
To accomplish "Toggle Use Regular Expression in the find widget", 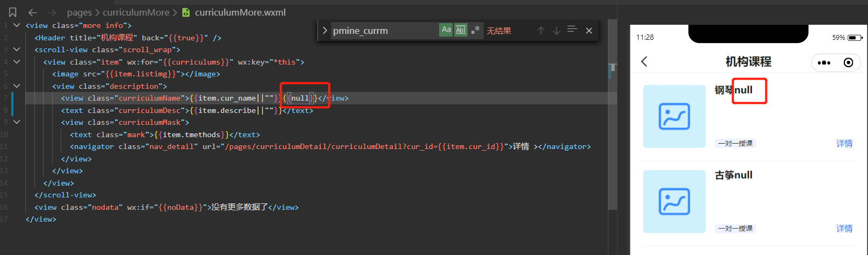I will pyautogui.click(x=475, y=30).
